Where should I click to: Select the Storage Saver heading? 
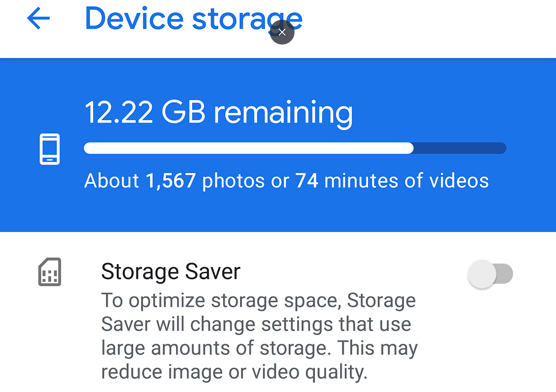click(x=171, y=271)
